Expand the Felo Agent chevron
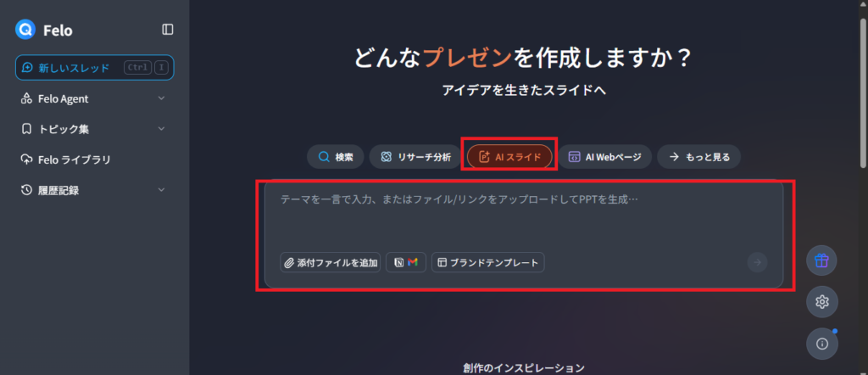Screen dimensions: 868x375 tap(162, 98)
